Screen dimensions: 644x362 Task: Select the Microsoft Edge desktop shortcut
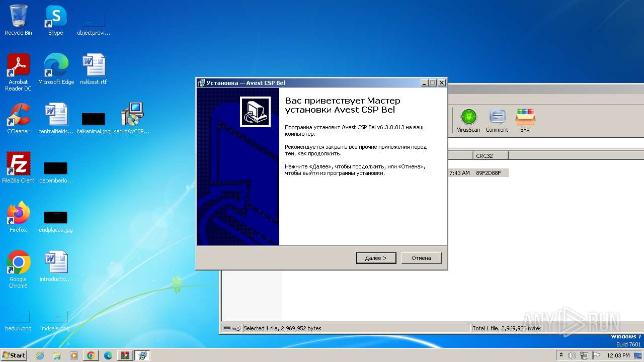pyautogui.click(x=56, y=69)
